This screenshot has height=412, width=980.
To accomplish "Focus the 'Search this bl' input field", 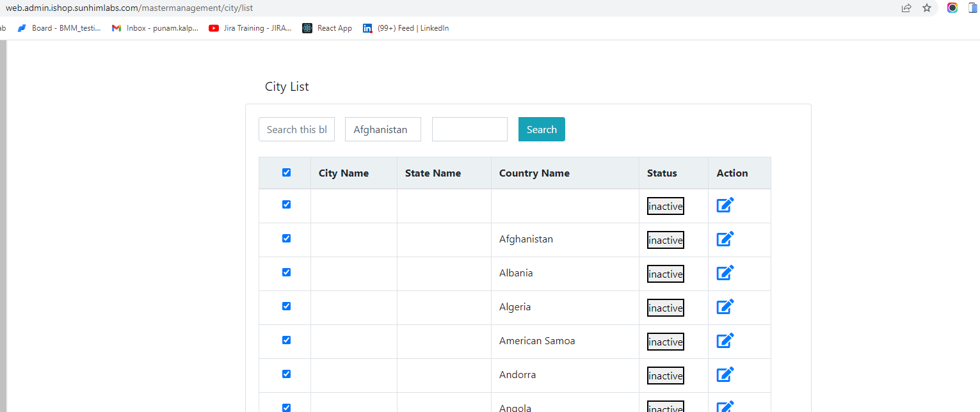I will 296,129.
